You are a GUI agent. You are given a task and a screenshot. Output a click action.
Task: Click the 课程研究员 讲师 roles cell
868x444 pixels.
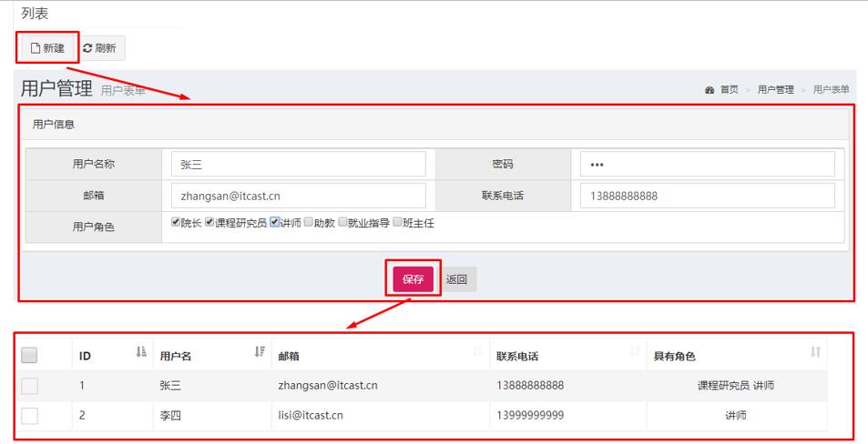click(736, 386)
